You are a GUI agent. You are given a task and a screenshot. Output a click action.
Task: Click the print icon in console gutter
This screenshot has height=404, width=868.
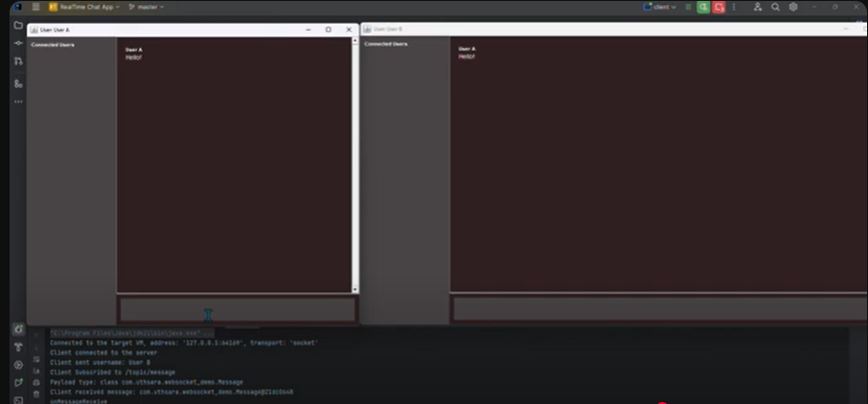(x=36, y=382)
